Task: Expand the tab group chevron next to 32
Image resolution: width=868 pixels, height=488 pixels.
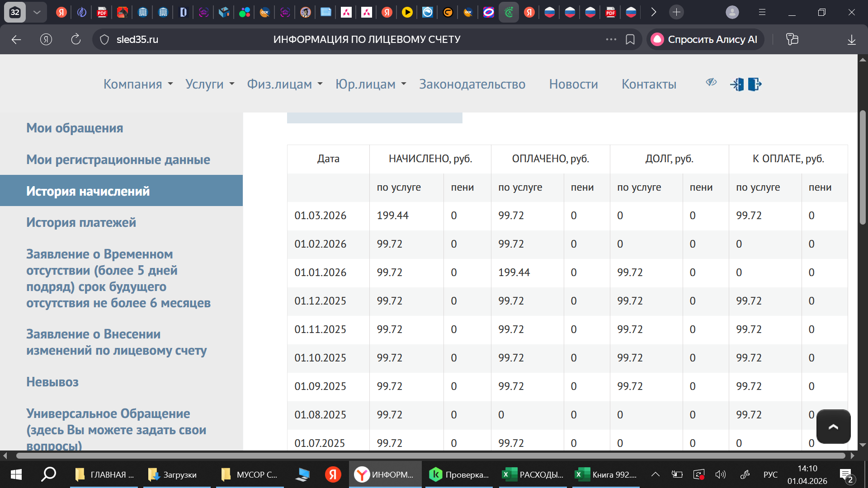Action: tap(37, 12)
